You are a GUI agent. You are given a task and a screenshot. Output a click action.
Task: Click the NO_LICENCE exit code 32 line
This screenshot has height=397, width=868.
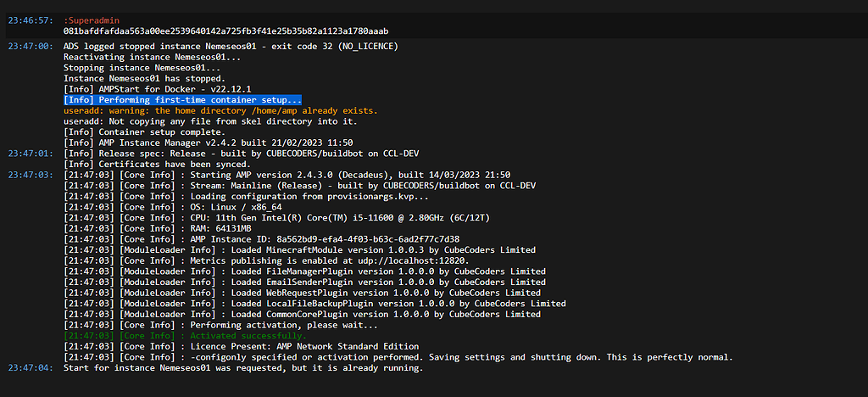pos(231,46)
